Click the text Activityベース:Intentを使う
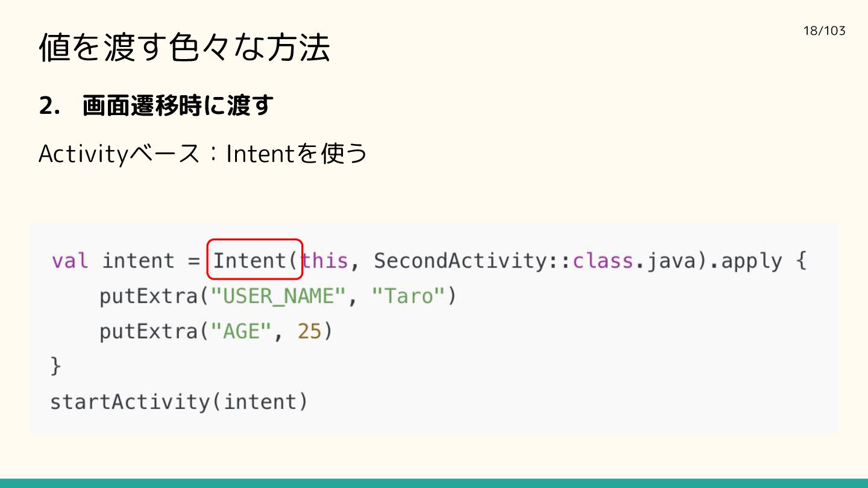Viewport: 868px width, 488px height. (203, 154)
